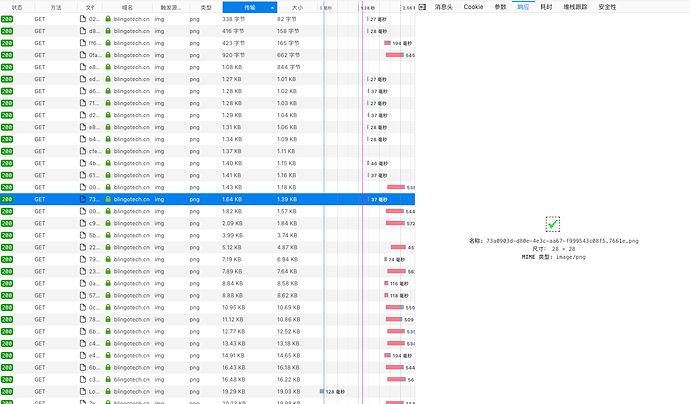Screen dimensions: 690x404
Task: Open the Cookie tab
Action: point(473,7)
